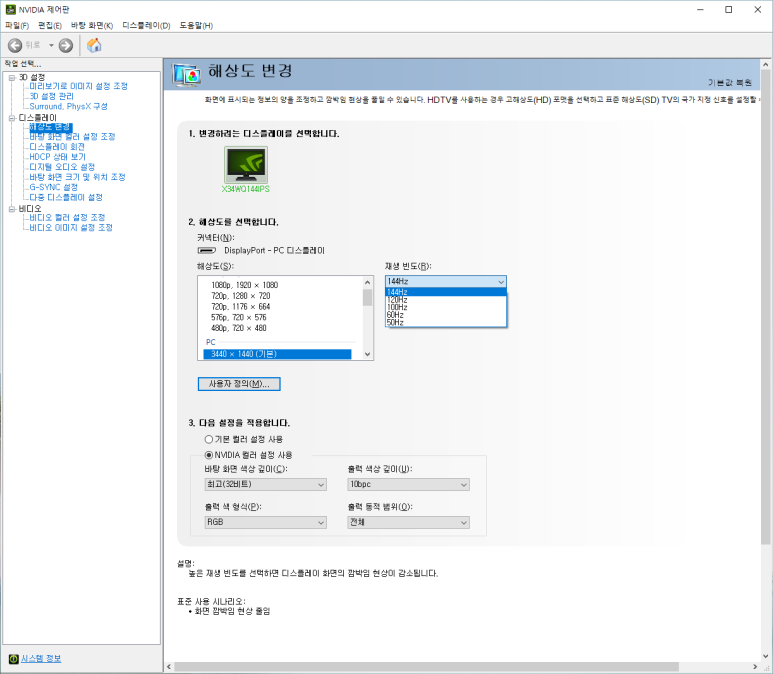Open HDCP 상태 보기 page
Viewport: 773px width, 674px height.
pos(57,157)
